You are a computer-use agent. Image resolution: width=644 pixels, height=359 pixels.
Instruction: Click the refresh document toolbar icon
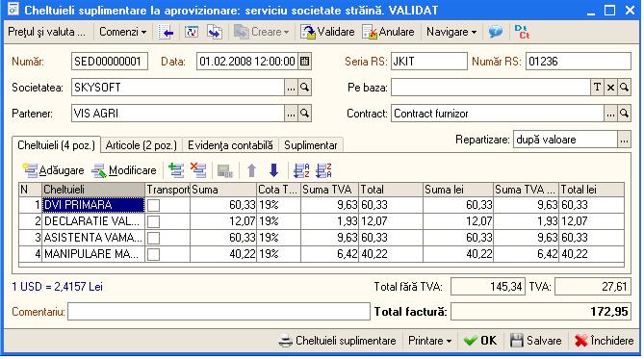(192, 32)
